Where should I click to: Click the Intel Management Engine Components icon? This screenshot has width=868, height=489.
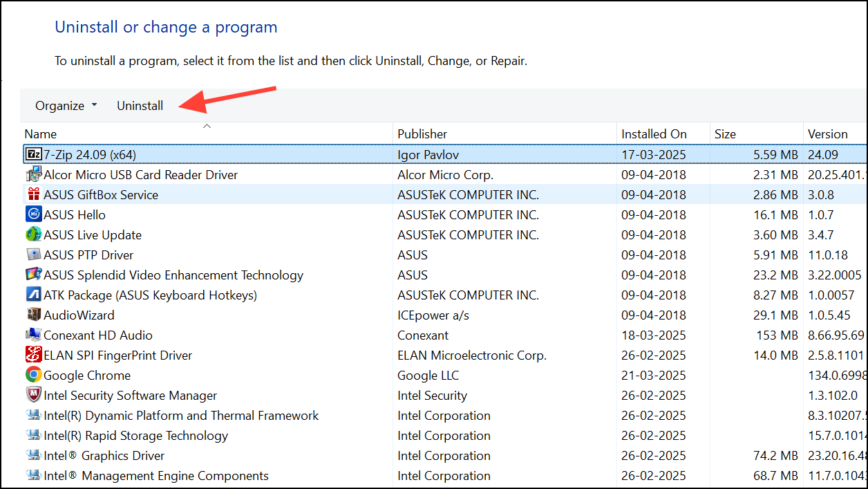point(33,475)
